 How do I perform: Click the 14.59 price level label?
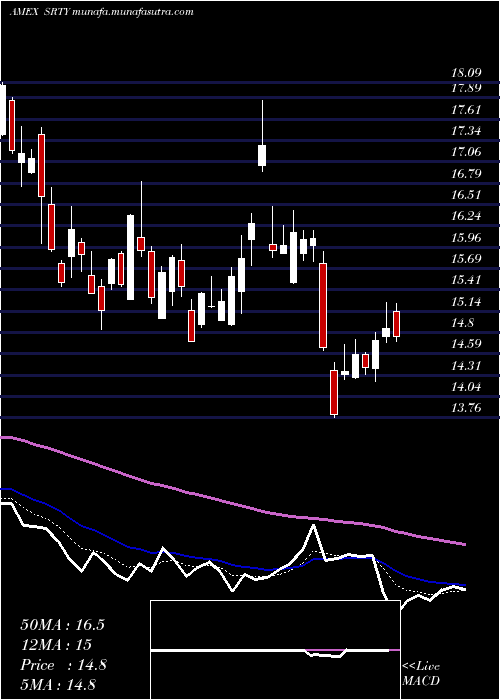[x=467, y=344]
